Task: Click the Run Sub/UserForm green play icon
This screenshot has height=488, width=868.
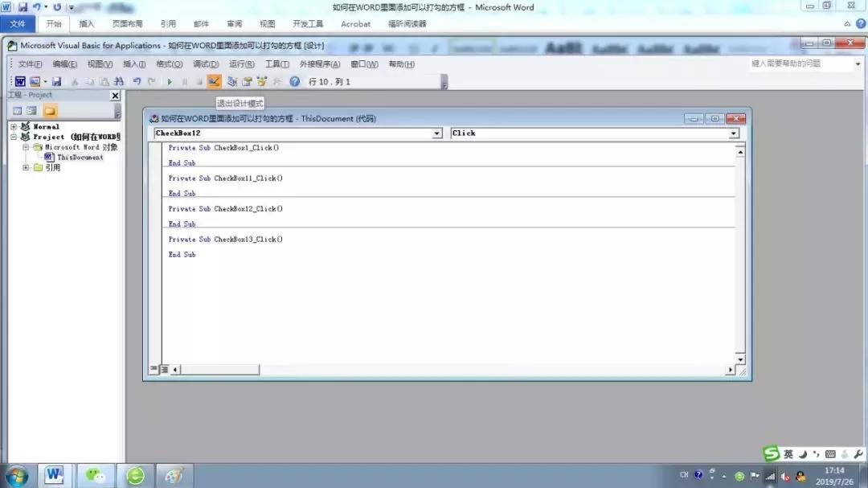Action: pos(170,80)
